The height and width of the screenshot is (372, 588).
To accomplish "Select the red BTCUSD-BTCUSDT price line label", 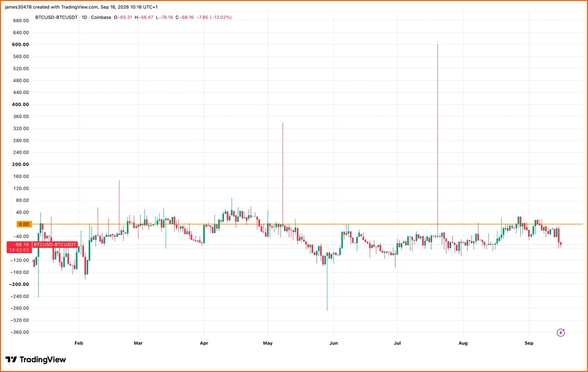I will (55, 245).
